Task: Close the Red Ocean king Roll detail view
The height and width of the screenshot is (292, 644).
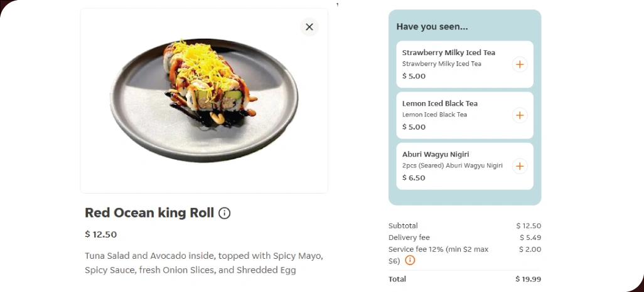Action: (x=309, y=27)
